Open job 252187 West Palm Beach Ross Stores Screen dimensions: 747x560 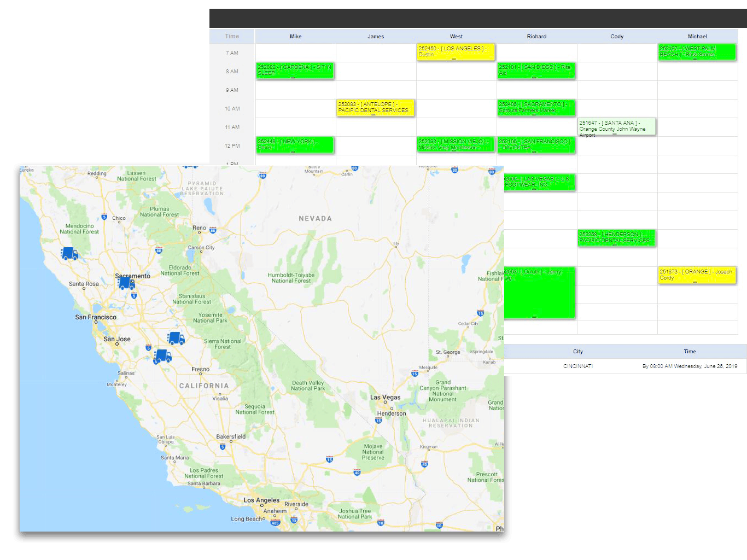[x=697, y=52]
